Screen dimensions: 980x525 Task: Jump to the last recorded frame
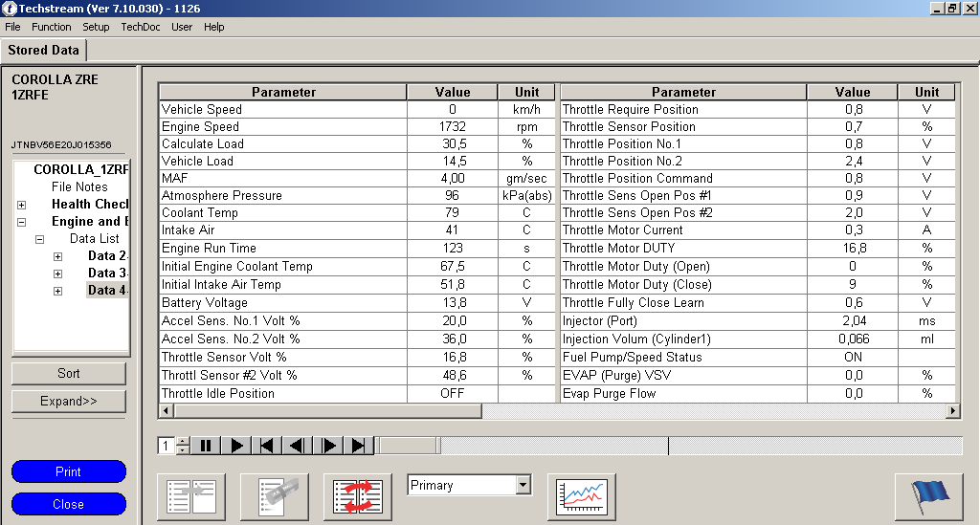358,446
